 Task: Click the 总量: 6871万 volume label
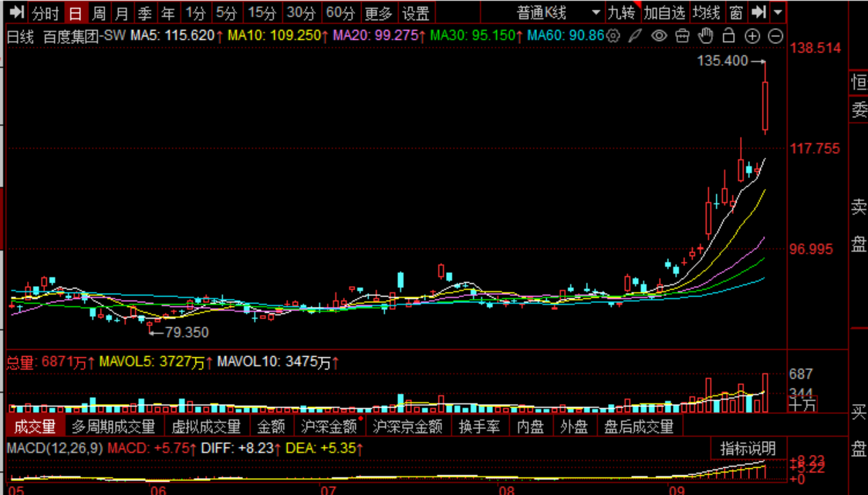(x=50, y=362)
